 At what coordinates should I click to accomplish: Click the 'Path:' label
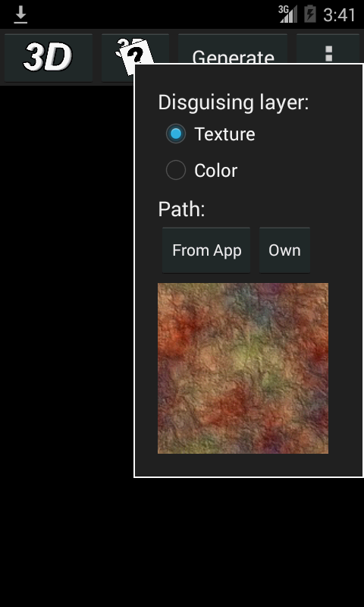pos(181,209)
